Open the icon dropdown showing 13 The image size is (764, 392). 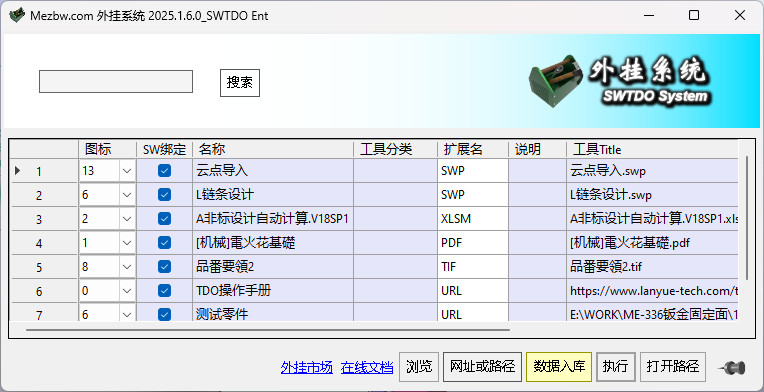click(x=127, y=171)
